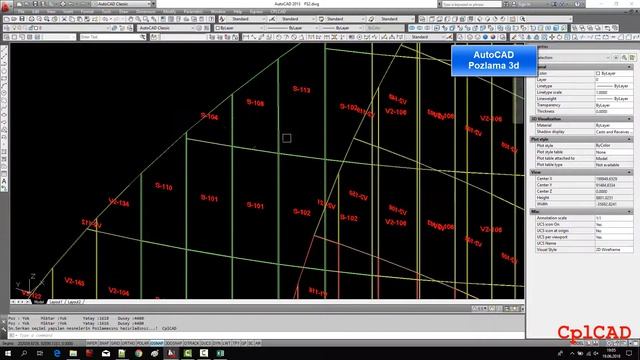Toggle OSNAP in status bar

[x=156, y=343]
